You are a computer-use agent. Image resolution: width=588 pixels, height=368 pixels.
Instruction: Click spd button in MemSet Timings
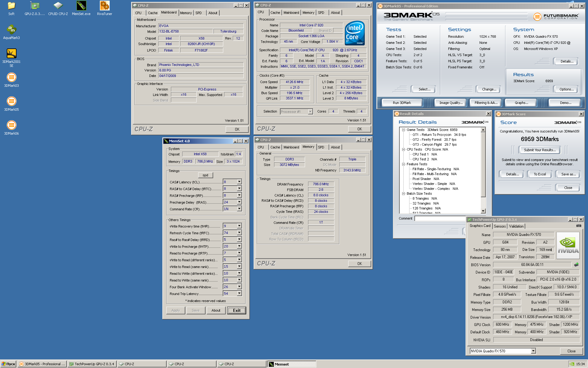tap(205, 175)
